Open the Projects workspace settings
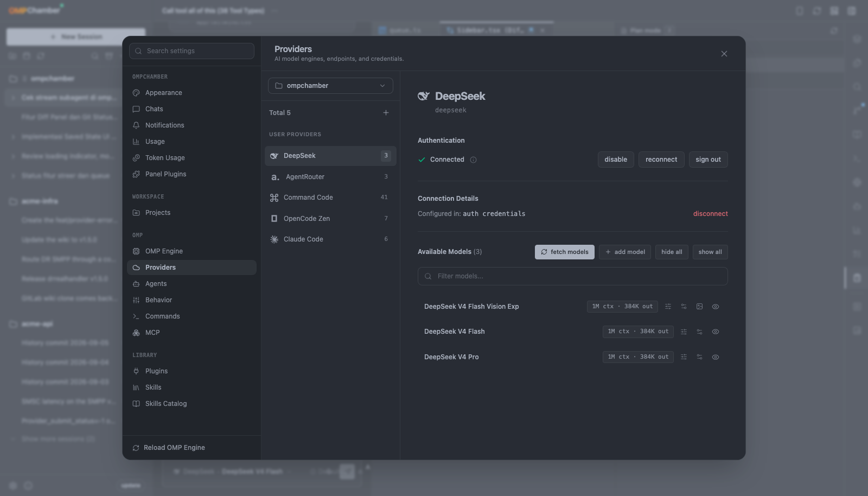 (x=192, y=213)
